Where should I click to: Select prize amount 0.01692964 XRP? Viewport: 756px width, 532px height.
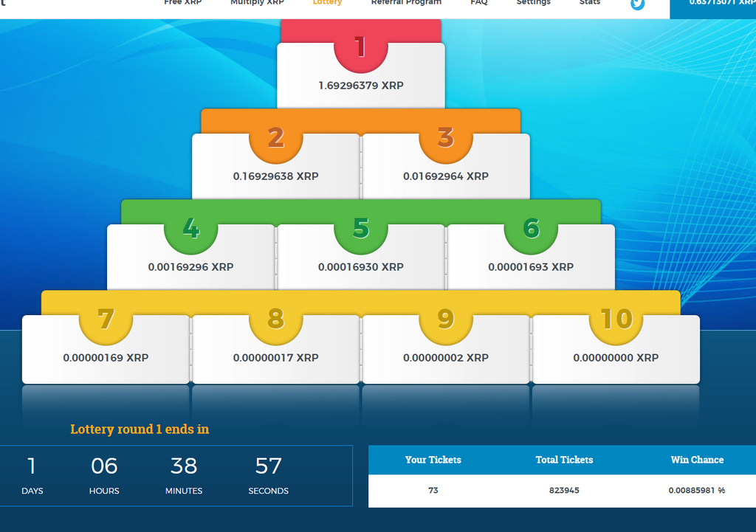tap(446, 176)
